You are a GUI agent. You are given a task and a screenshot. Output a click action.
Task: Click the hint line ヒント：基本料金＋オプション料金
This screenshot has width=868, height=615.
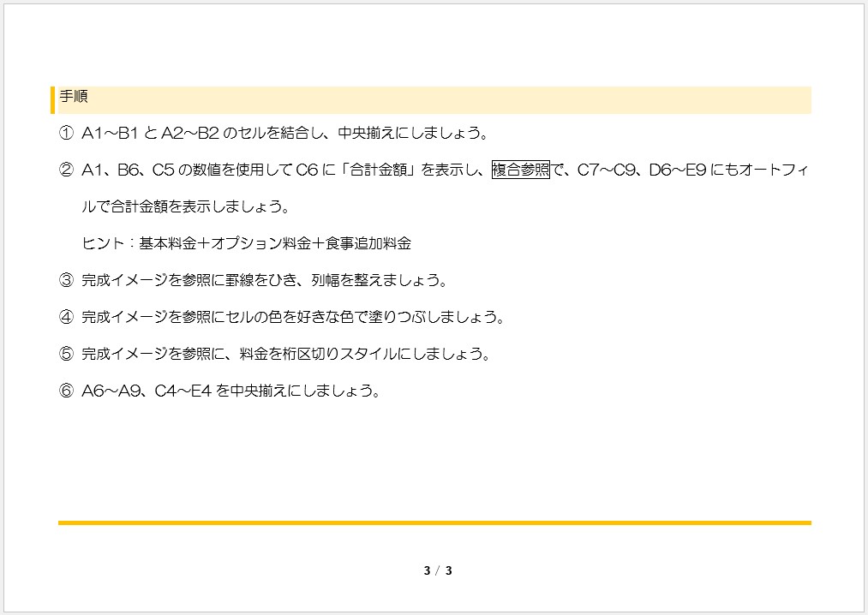click(x=246, y=243)
